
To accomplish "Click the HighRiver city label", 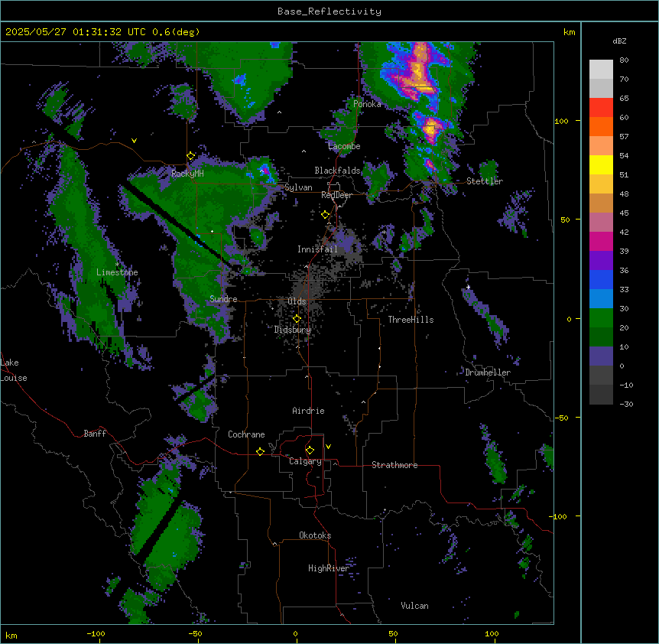I will [x=329, y=568].
